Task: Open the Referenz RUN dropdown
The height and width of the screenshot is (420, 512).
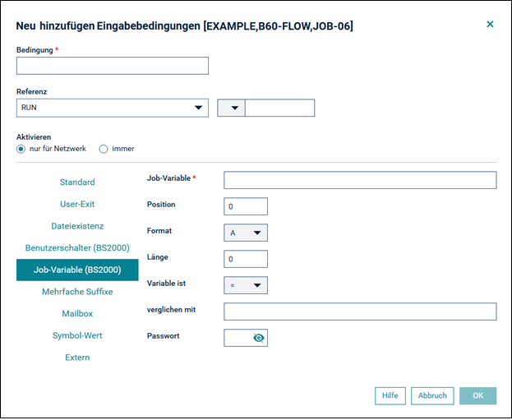Action: coord(113,108)
